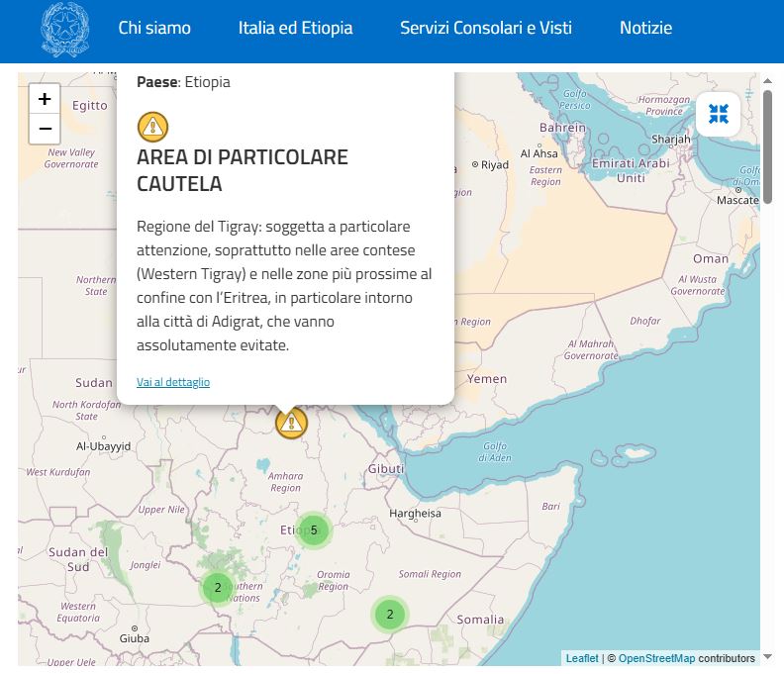Click the Area di Particolare Cautela heading

(x=243, y=170)
